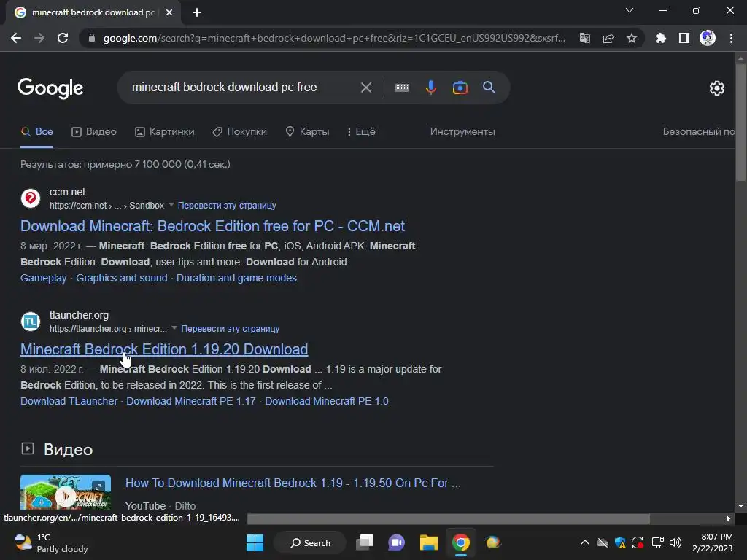Open the Chrome profile avatar
Viewport: 747px width, 560px height.
pyautogui.click(x=708, y=38)
